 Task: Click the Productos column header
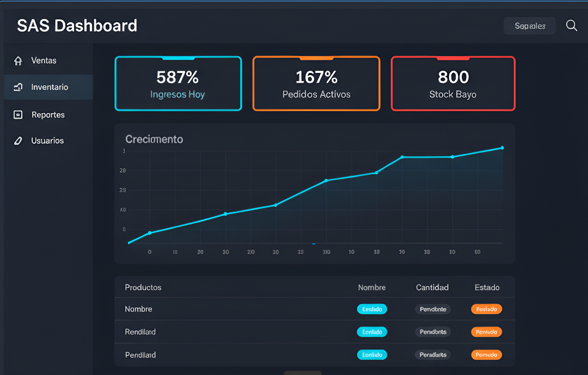143,287
